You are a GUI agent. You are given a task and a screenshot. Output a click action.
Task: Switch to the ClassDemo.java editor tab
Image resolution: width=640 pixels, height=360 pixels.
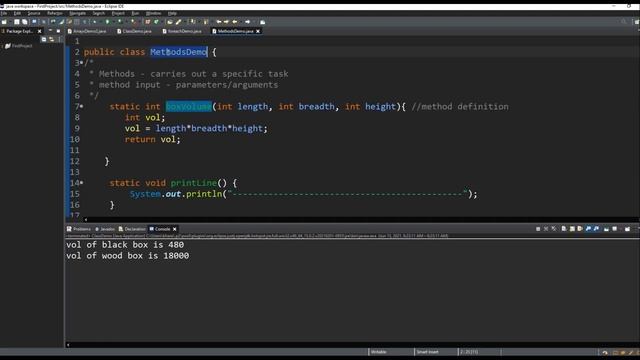point(134,31)
